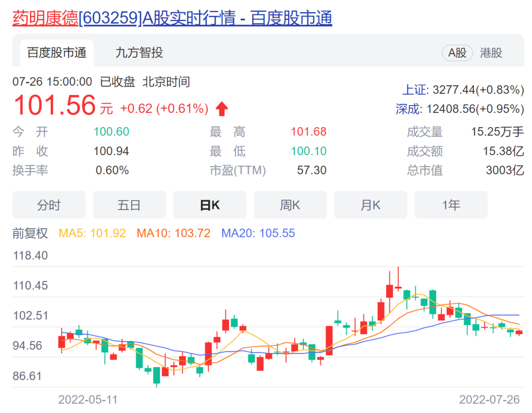Switch to the 分时 chart view
The image size is (532, 413).
coord(49,205)
